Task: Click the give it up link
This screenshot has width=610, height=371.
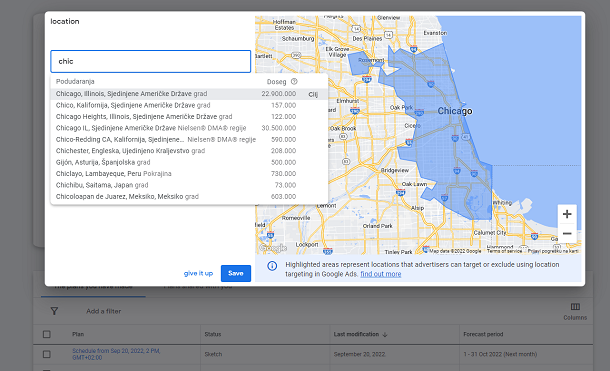Action: 198,273
